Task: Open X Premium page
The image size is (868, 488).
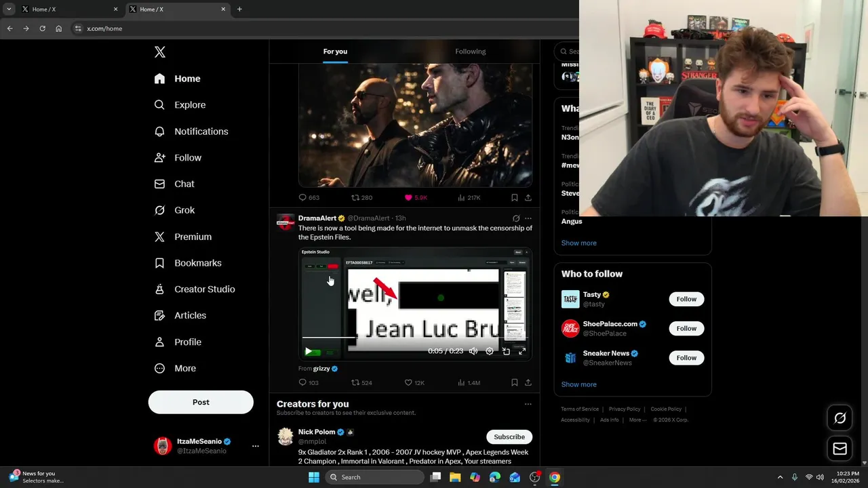Action: tap(183, 237)
